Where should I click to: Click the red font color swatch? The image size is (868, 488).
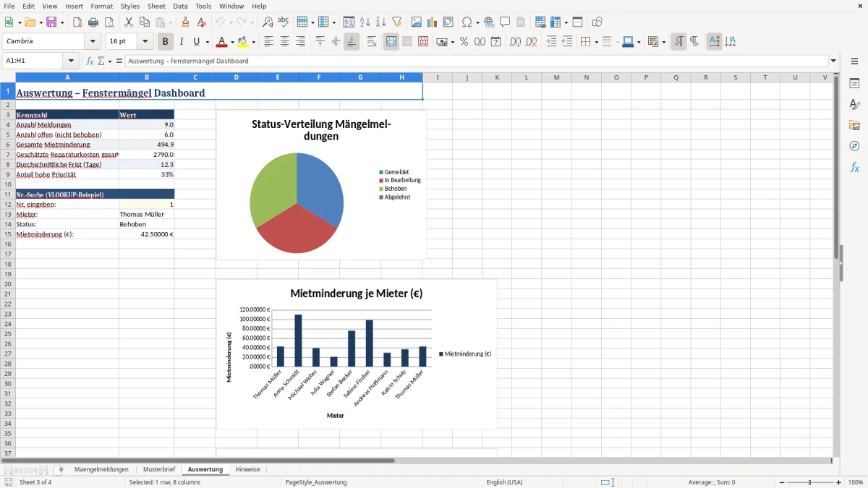pos(222,42)
